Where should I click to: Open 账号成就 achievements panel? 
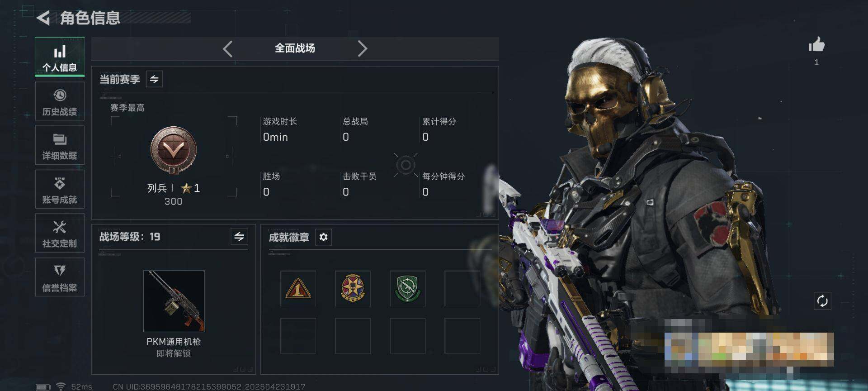(60, 190)
